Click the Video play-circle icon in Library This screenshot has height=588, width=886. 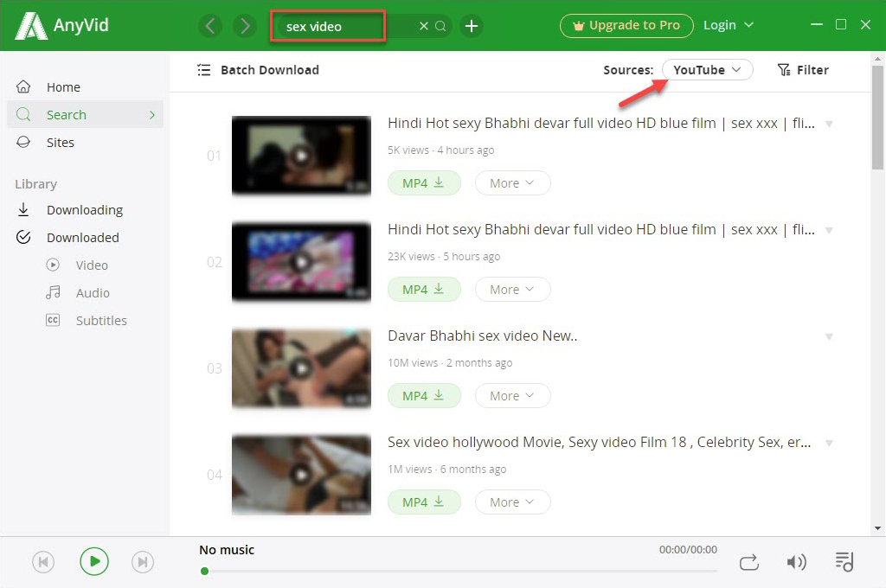click(53, 265)
